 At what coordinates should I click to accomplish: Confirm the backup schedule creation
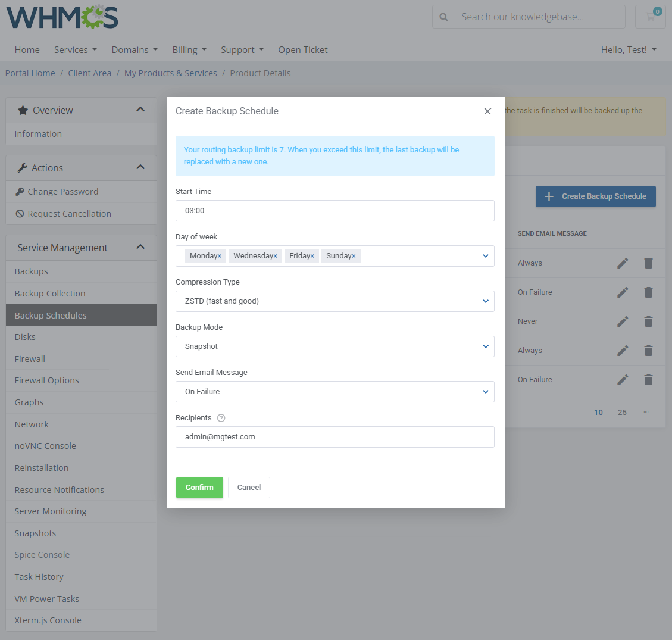[x=199, y=487]
